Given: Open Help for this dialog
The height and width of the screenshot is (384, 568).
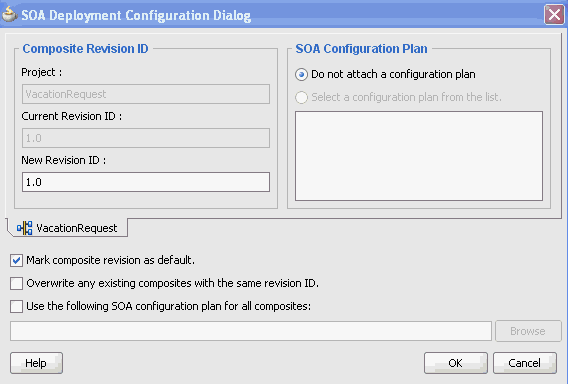Looking at the screenshot, I should [x=36, y=363].
